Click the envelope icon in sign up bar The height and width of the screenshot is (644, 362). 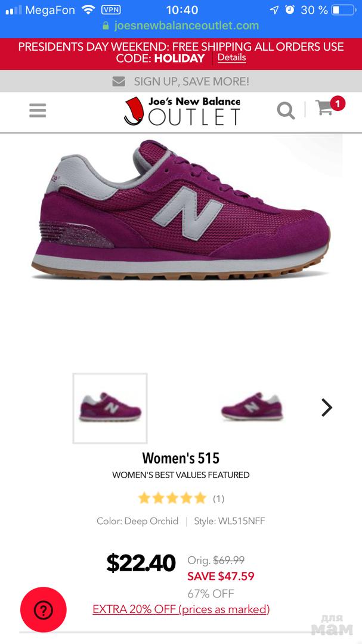[x=119, y=81]
